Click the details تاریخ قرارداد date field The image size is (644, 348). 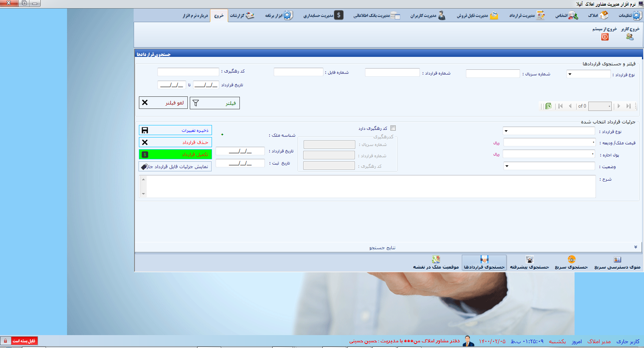click(240, 151)
